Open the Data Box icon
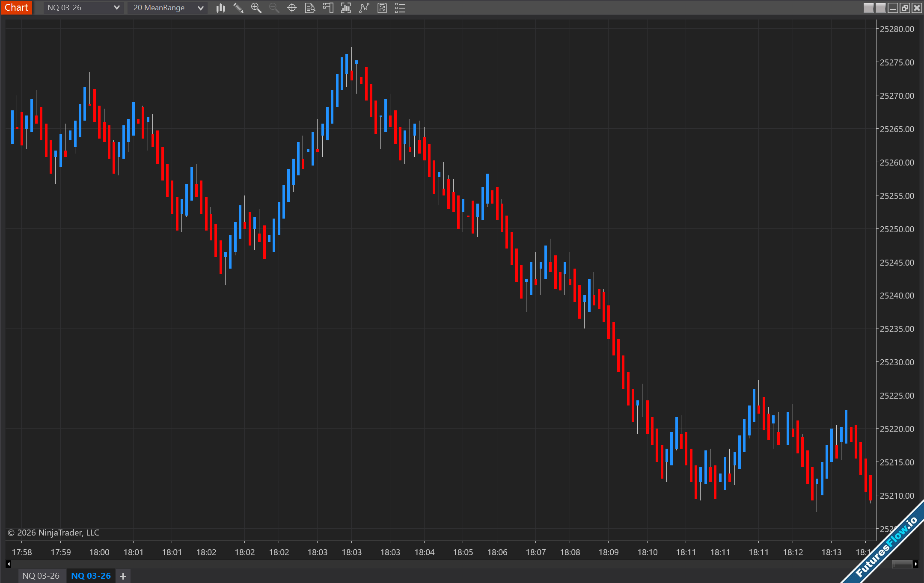 tap(310, 8)
